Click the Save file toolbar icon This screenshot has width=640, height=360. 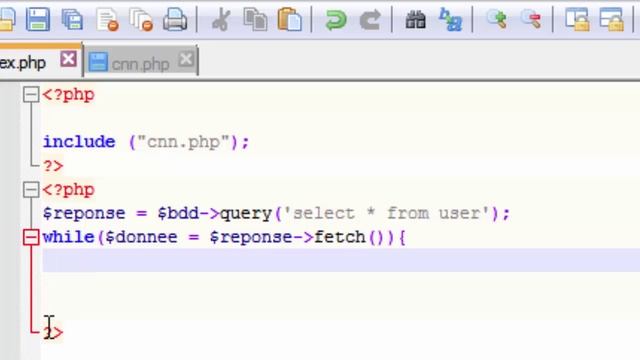pos(38,19)
